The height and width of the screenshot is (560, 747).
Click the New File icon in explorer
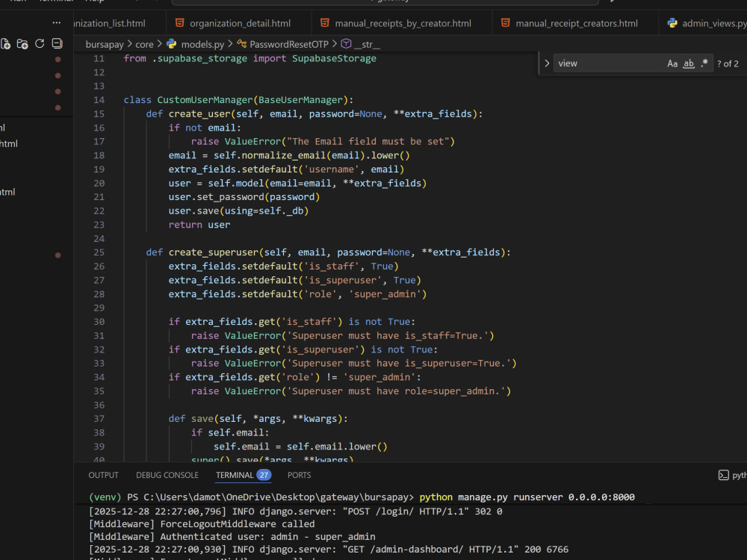[x=5, y=44]
